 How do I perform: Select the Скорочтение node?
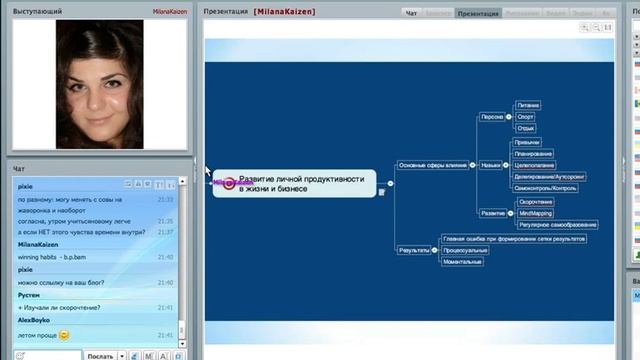pyautogui.click(x=536, y=202)
